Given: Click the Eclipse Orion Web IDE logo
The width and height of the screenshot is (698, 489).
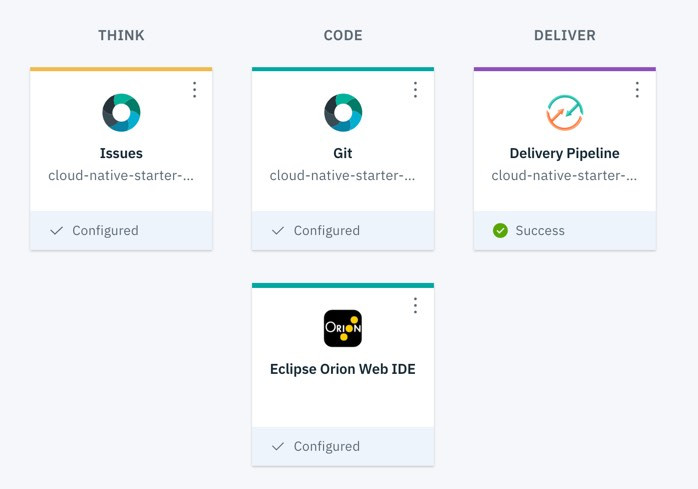Looking at the screenshot, I should 343,328.
